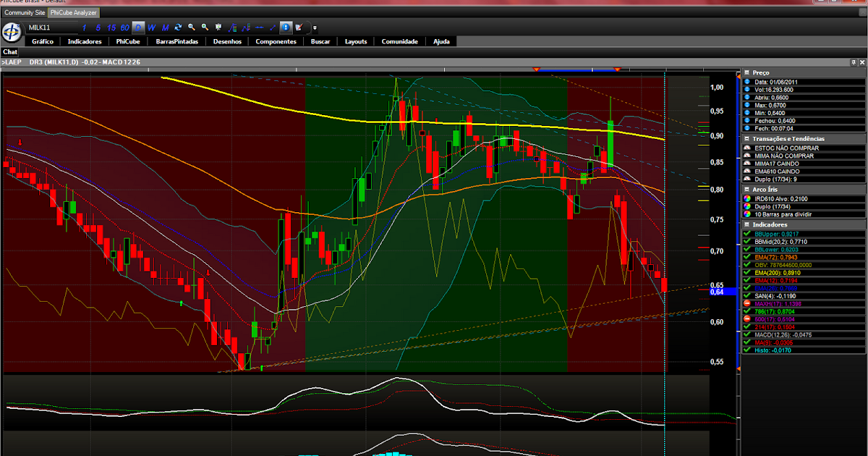Open the Ajuda menu

pos(441,41)
